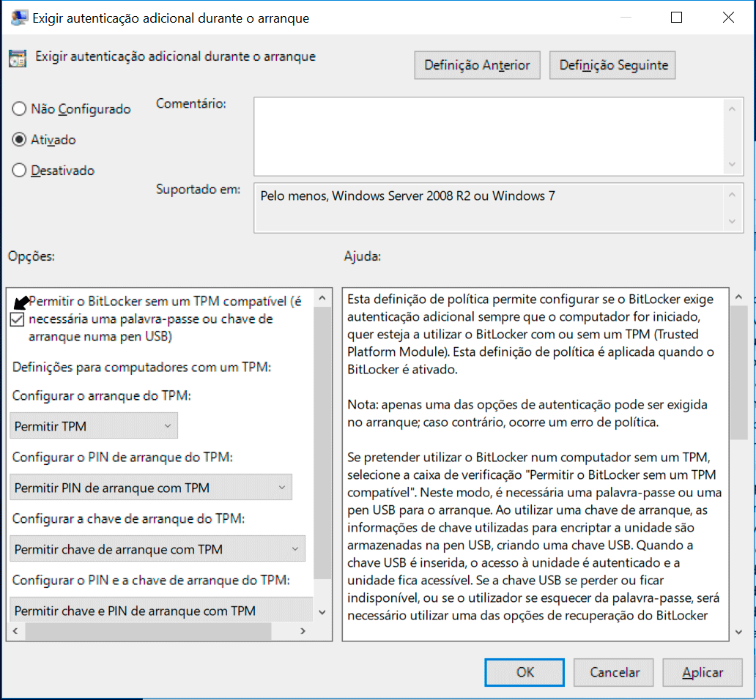
Task: Click the "Comentário:" label
Action: pyautogui.click(x=191, y=103)
